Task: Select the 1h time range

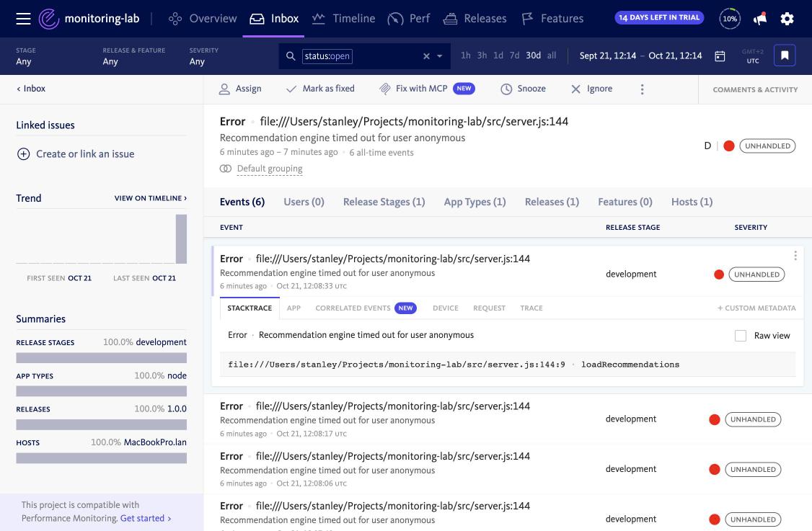Action: 466,55
